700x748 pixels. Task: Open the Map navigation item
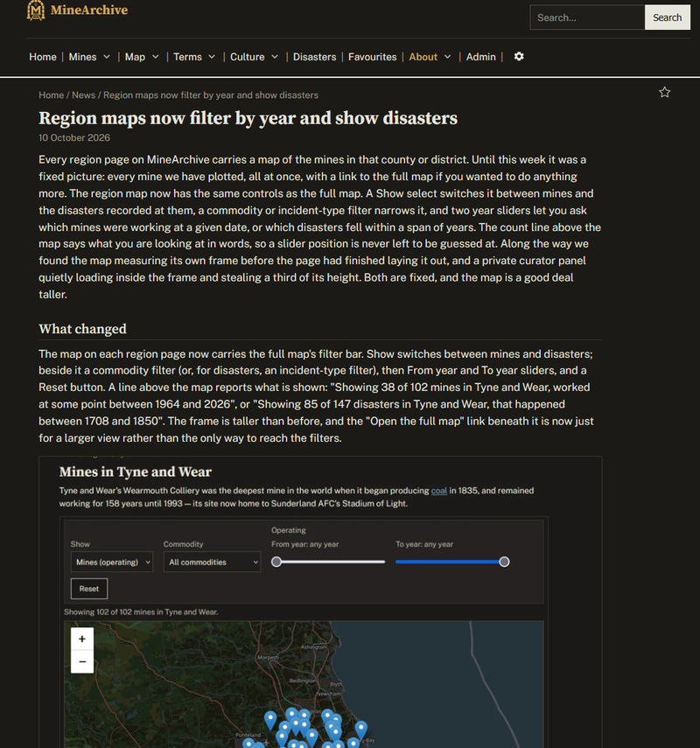[x=135, y=57]
